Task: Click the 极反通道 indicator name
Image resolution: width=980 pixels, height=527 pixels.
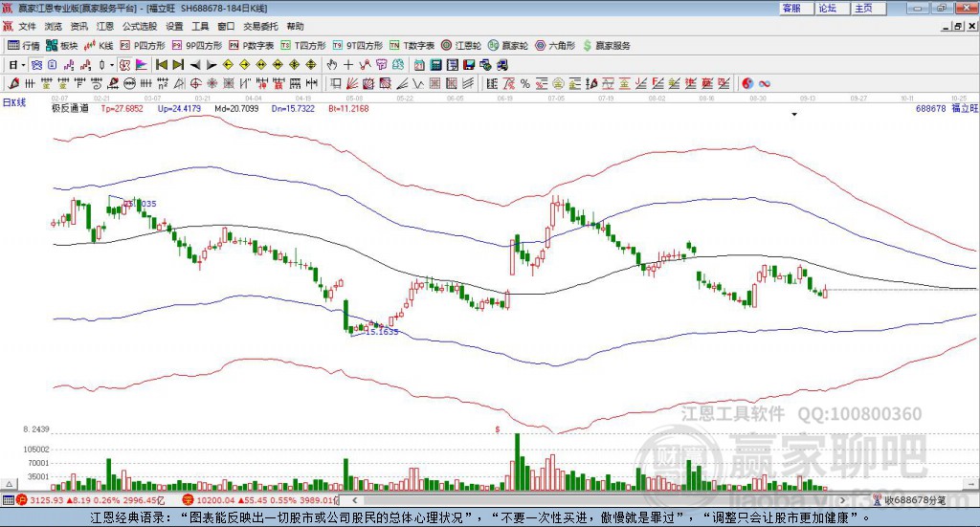Action: 70,109
